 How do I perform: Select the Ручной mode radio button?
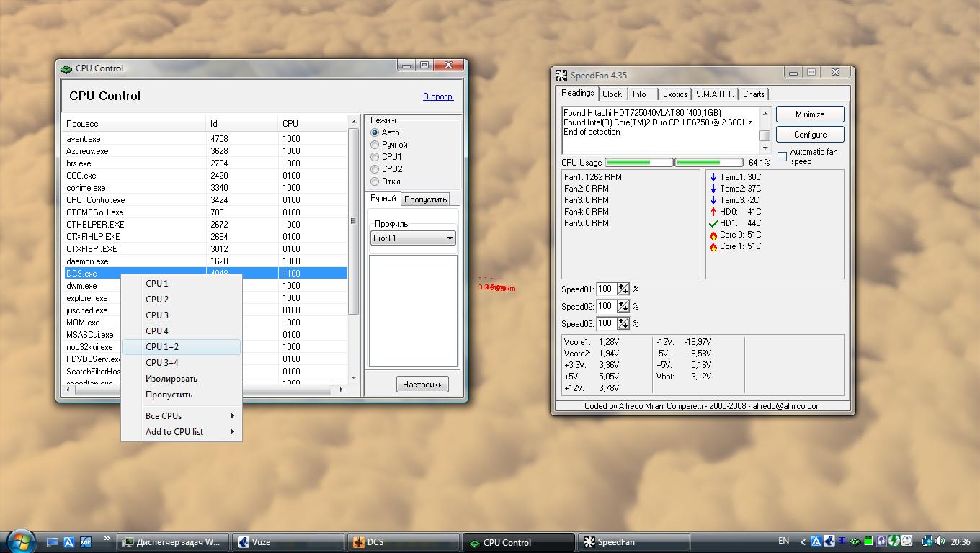(375, 145)
